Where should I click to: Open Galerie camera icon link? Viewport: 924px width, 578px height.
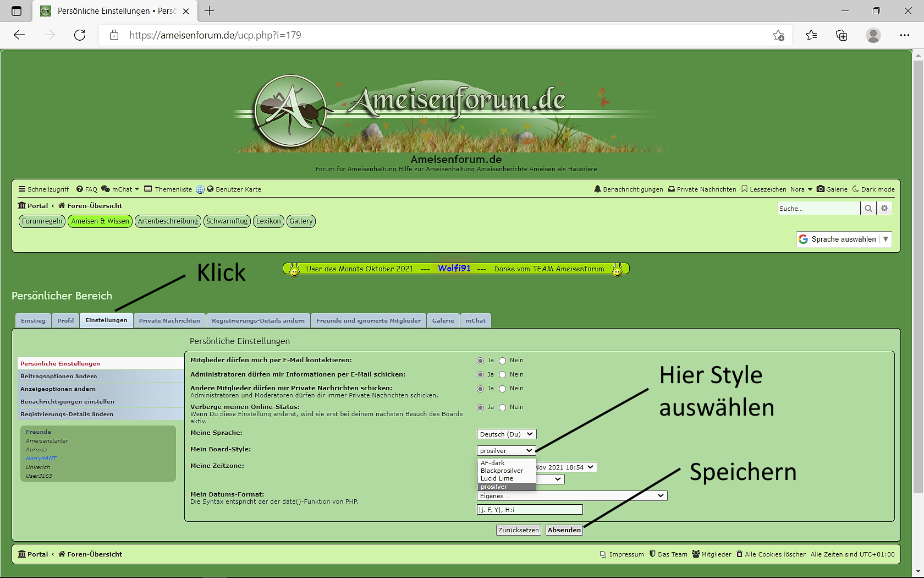tap(821, 189)
